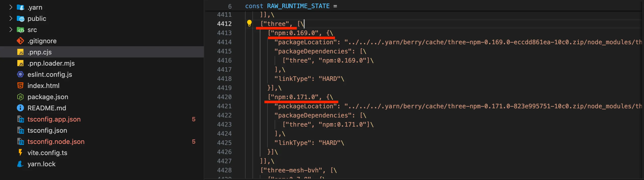Click the Vite lightning icon beside vite.config.ts

tap(20, 153)
